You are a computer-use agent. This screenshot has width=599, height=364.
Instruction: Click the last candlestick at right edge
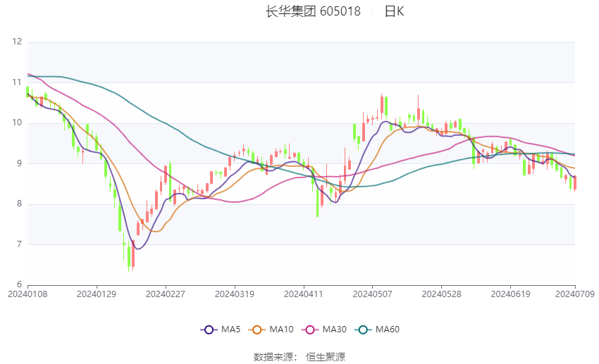click(575, 183)
